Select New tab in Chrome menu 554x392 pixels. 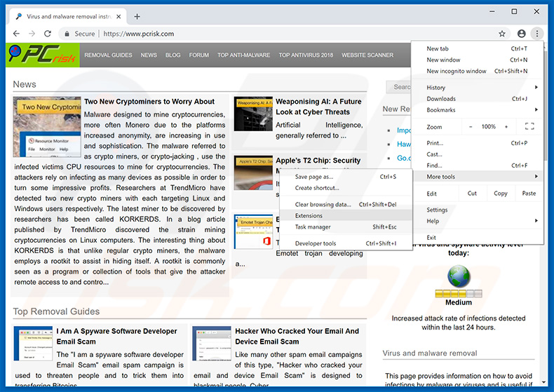[477, 48]
